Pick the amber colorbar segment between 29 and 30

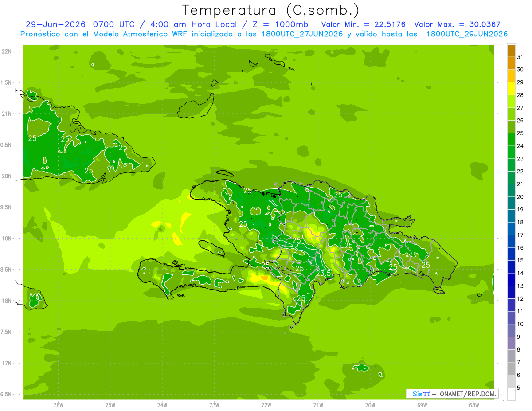(511, 76)
